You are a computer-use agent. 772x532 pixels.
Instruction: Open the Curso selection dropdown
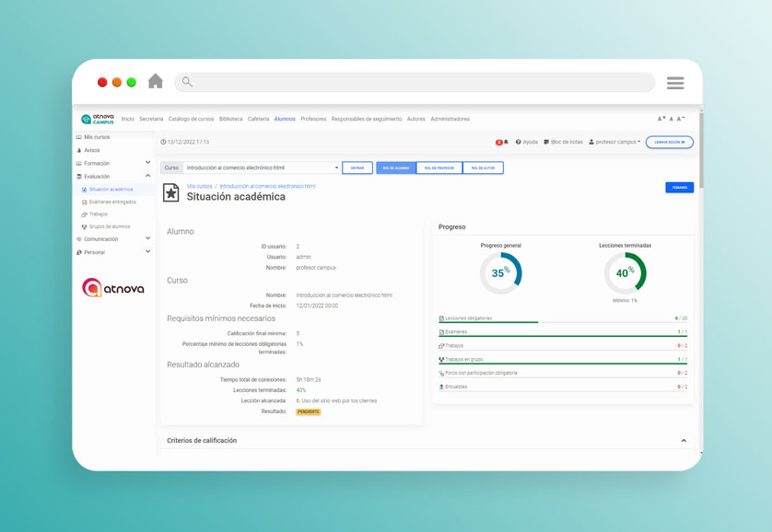pyautogui.click(x=262, y=168)
